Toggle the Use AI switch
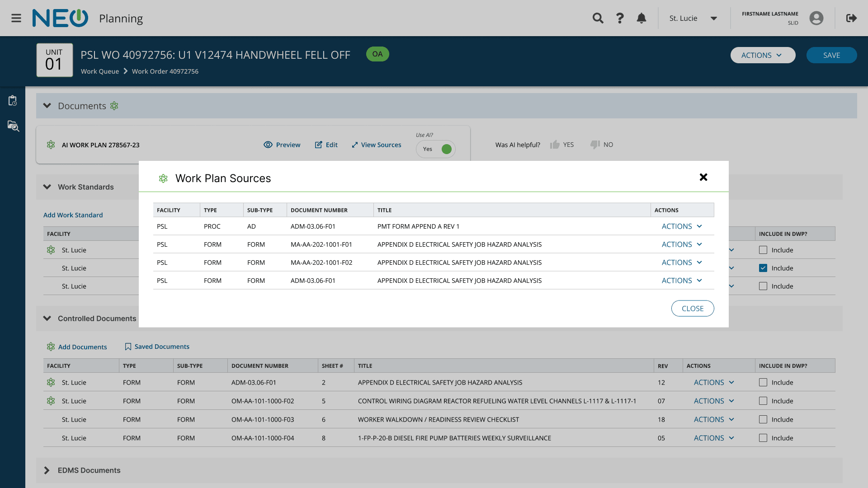The image size is (868, 488). coord(436,149)
